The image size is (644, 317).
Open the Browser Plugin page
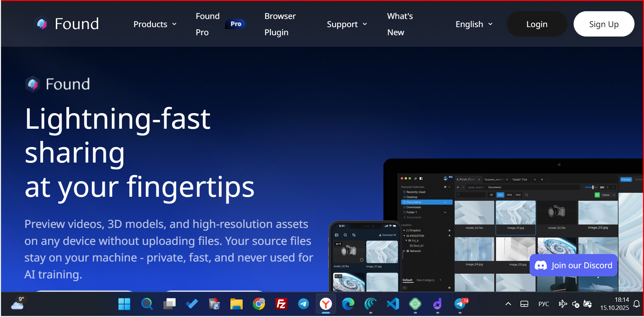[x=280, y=24]
